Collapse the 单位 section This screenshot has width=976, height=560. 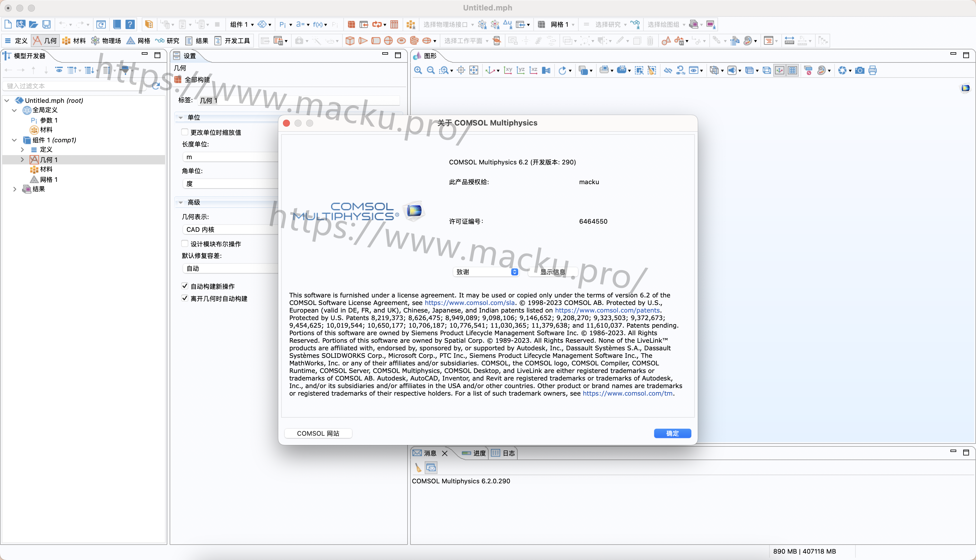[x=181, y=118]
